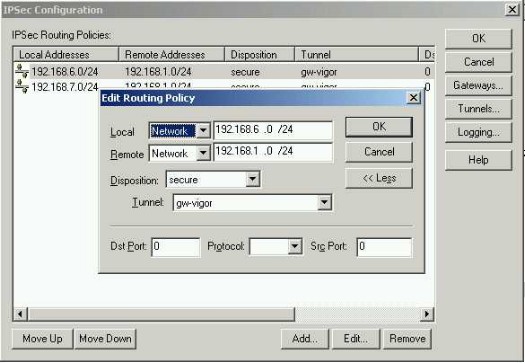Click the Src Port input field
The image size is (525, 363).
point(384,247)
